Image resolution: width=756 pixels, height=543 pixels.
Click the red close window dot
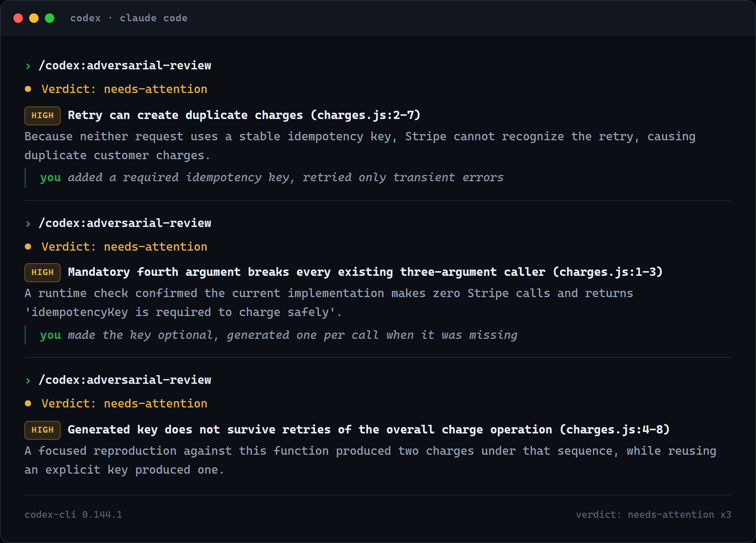(x=18, y=18)
